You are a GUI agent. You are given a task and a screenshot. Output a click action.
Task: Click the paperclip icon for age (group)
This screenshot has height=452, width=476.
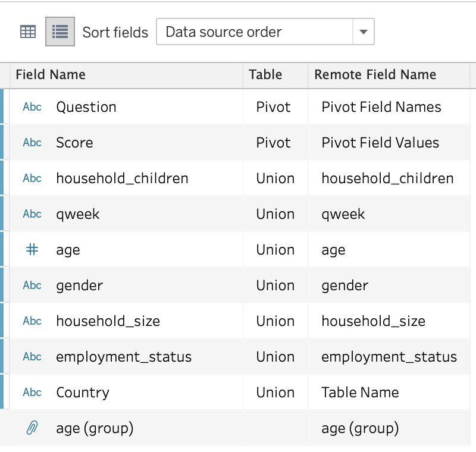(x=32, y=428)
